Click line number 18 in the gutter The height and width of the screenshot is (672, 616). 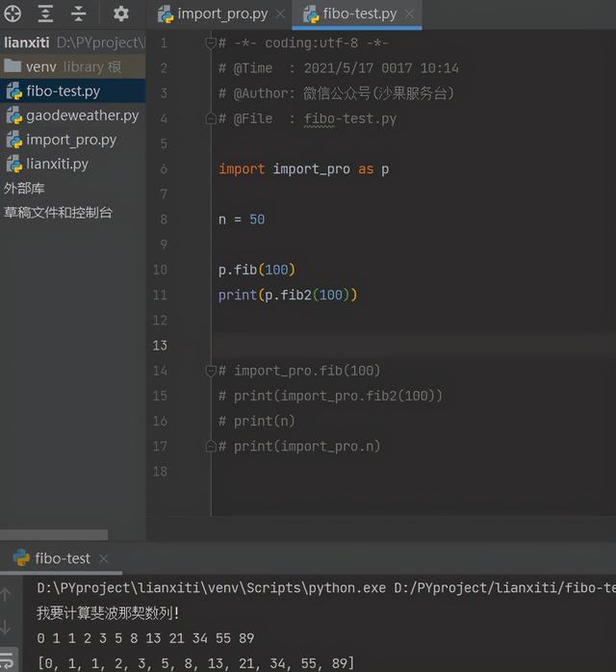160,472
